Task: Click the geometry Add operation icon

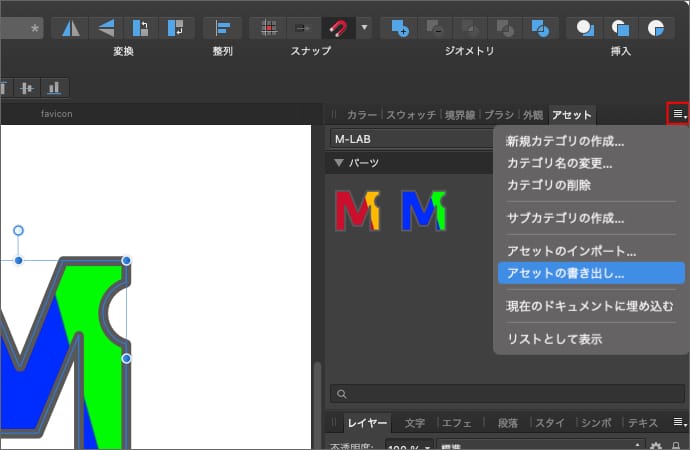Action: (x=400, y=27)
